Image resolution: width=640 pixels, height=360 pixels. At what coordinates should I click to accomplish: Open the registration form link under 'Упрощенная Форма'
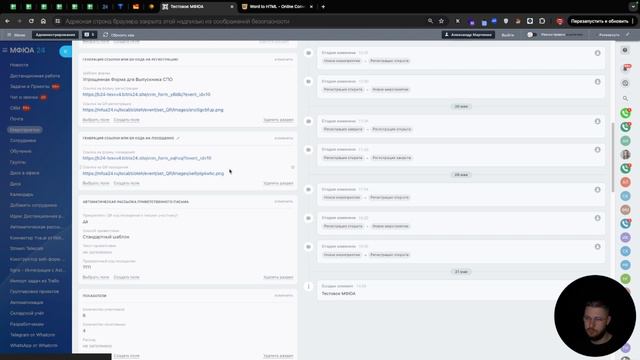[147, 94]
